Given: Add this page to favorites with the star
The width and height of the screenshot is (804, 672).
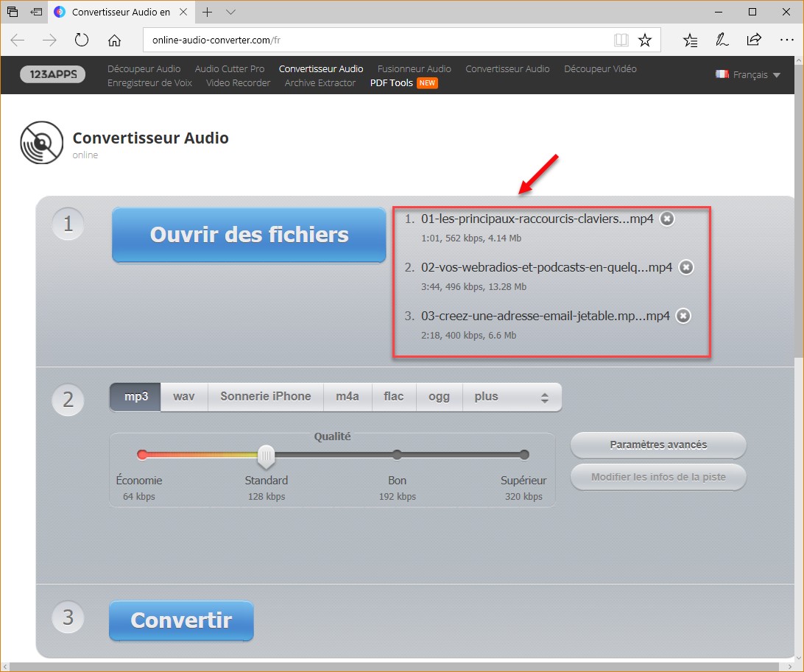Looking at the screenshot, I should (645, 40).
